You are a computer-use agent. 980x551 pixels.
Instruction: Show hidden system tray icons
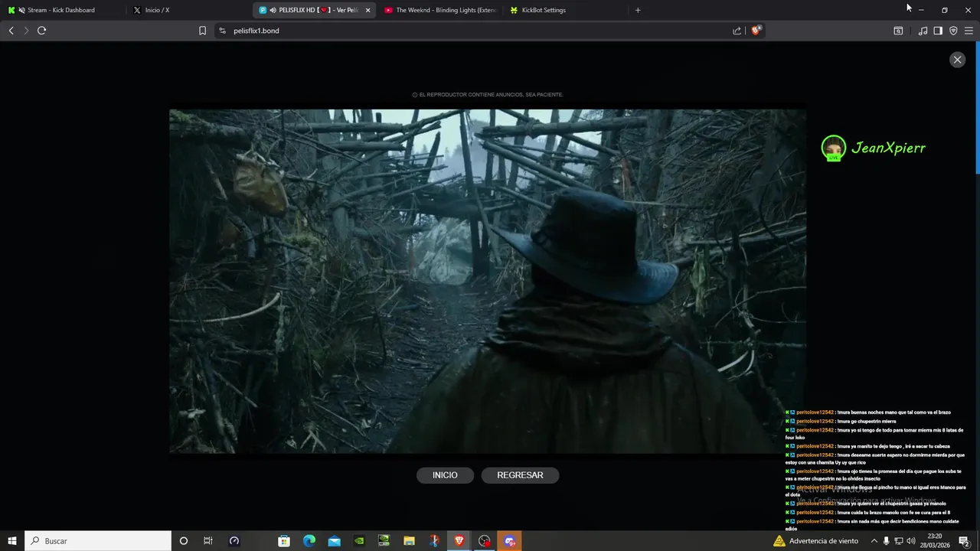click(x=874, y=541)
